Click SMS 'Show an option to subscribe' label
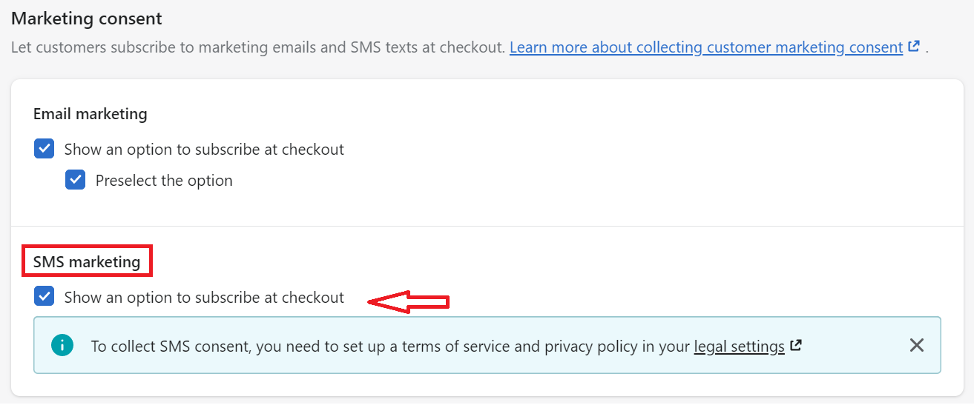The width and height of the screenshot is (974, 406). tap(204, 297)
